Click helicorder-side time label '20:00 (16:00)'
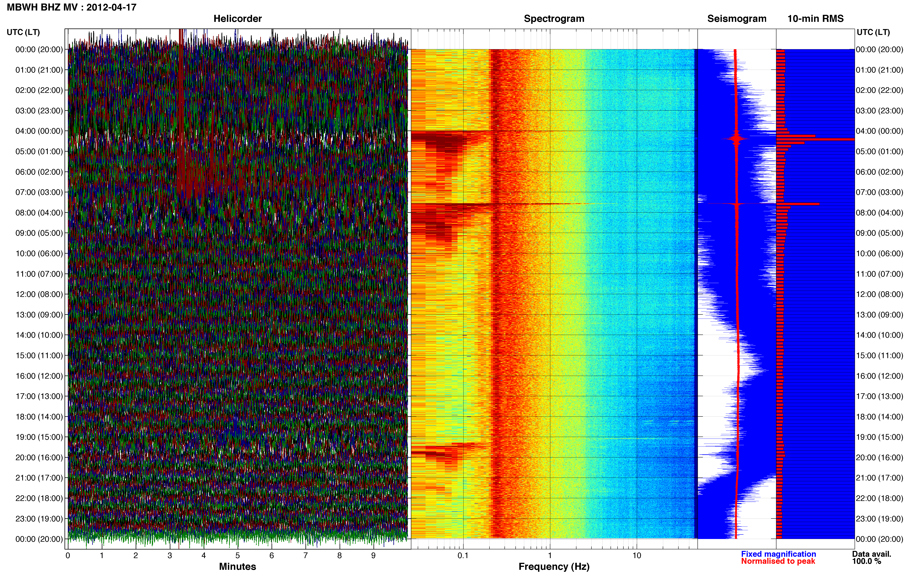The height and width of the screenshot is (578, 924). 39,458
